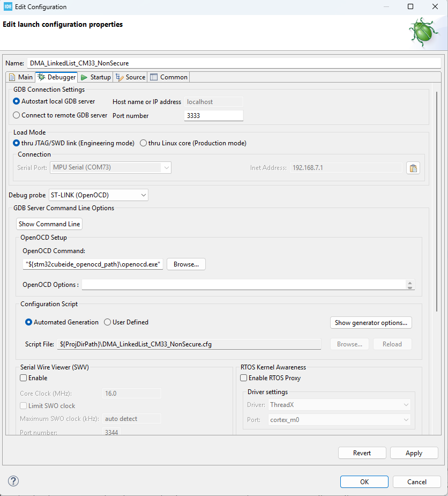
Task: Click the OpenOCD Command path field
Action: point(93,264)
